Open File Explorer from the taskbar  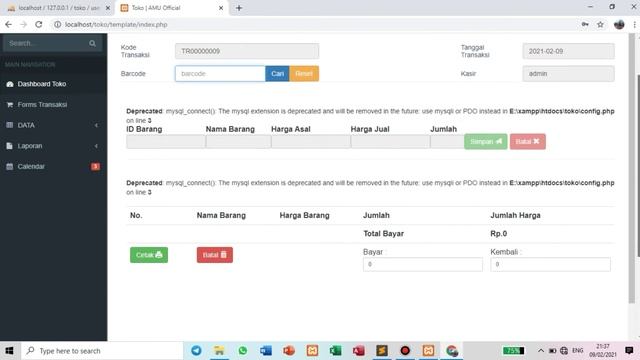point(219,351)
